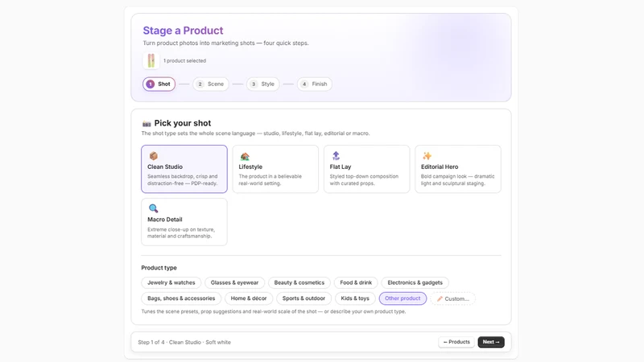The width and height of the screenshot is (644, 362).
Task: Click the 'Stage a Product' heading
Action: coord(184,31)
